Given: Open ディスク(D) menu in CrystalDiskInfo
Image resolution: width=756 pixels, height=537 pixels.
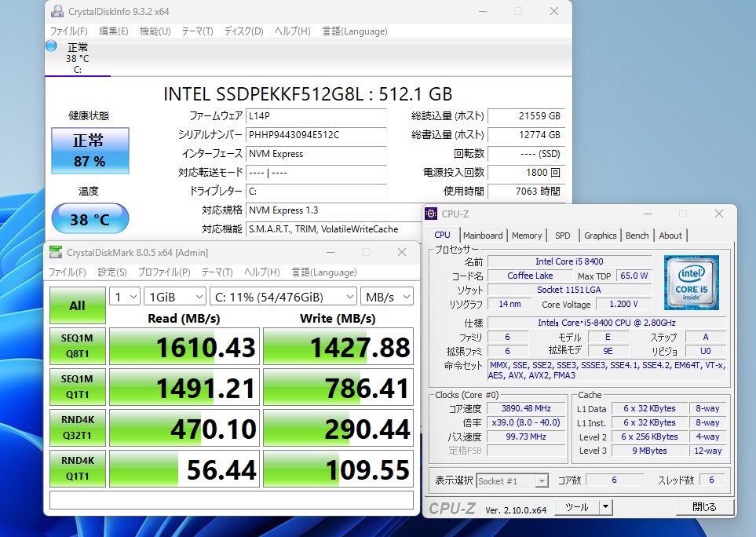Looking at the screenshot, I should point(243,31).
